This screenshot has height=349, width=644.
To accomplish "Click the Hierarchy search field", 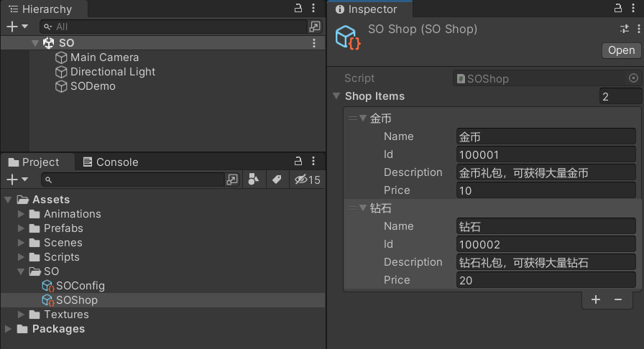I will click(x=173, y=27).
